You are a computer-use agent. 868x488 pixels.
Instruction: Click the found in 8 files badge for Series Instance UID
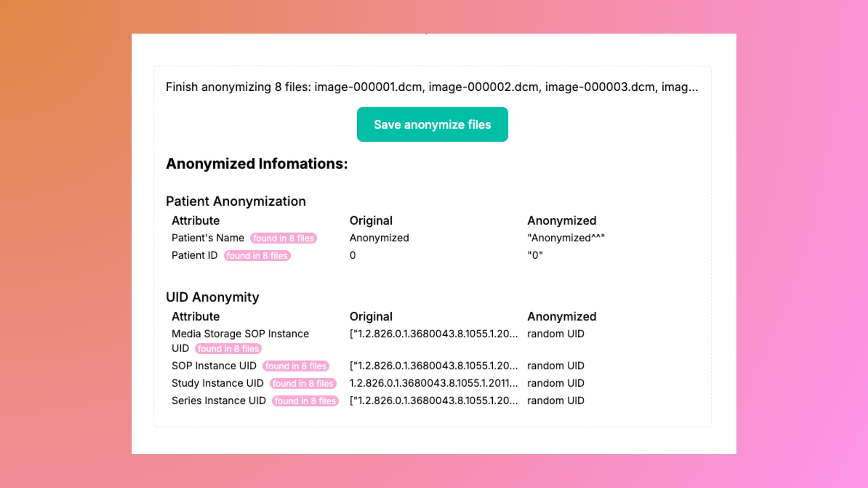click(305, 401)
